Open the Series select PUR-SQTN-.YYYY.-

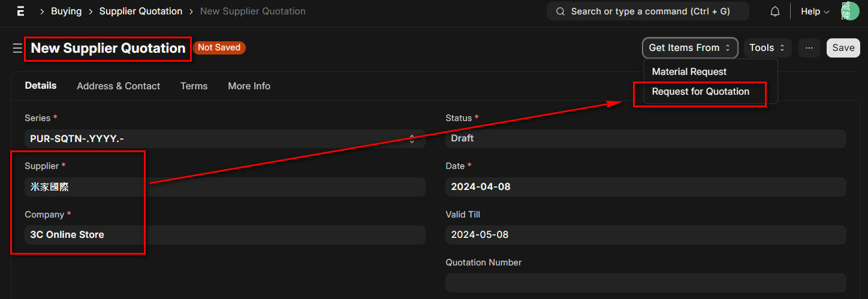pyautogui.click(x=225, y=138)
